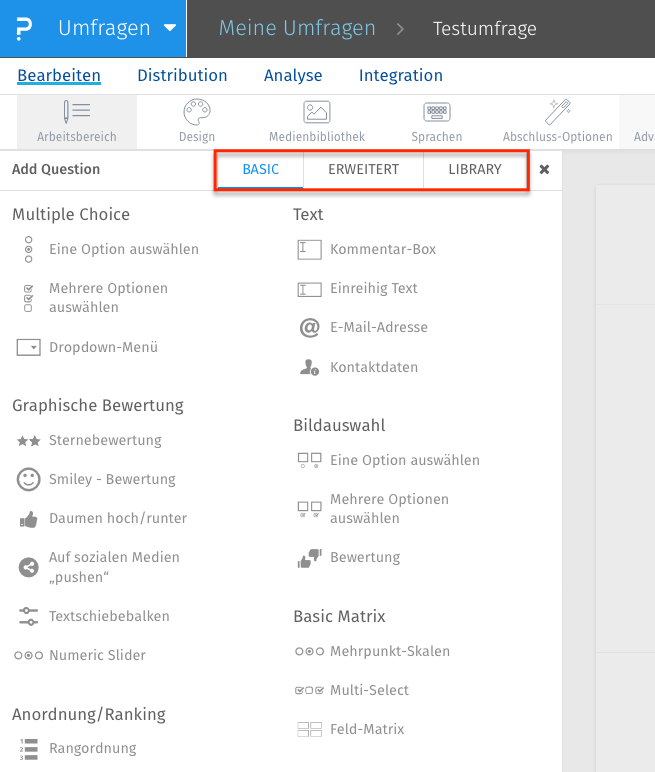Add Bildauswahl Mehrere Optionen auswählen icon
The width and height of the screenshot is (655, 772).
(x=309, y=509)
